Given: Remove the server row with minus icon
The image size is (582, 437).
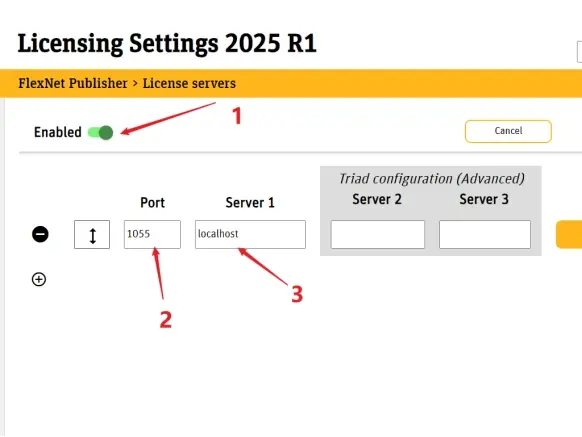Looking at the screenshot, I should point(40,234).
